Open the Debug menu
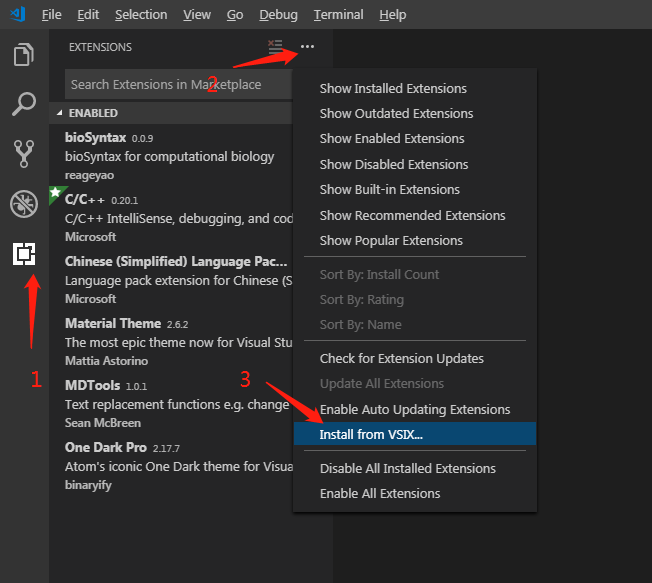Screen dimensions: 652x583 pyautogui.click(x=278, y=15)
